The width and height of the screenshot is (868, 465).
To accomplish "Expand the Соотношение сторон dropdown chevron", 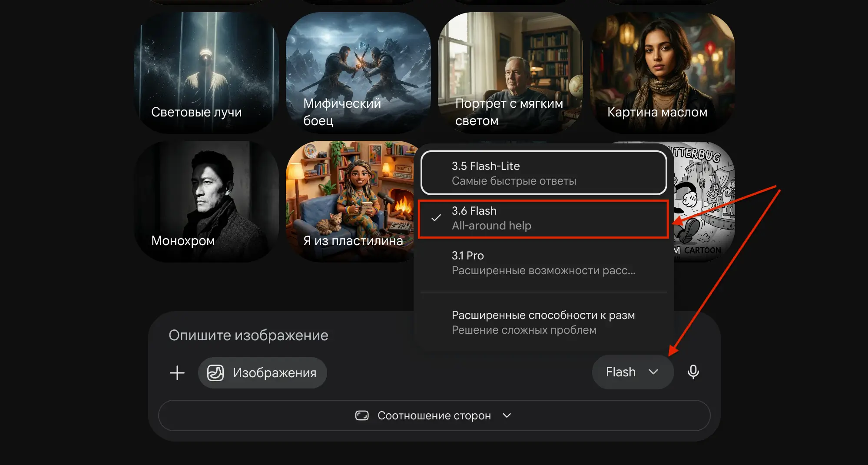I will tap(507, 415).
